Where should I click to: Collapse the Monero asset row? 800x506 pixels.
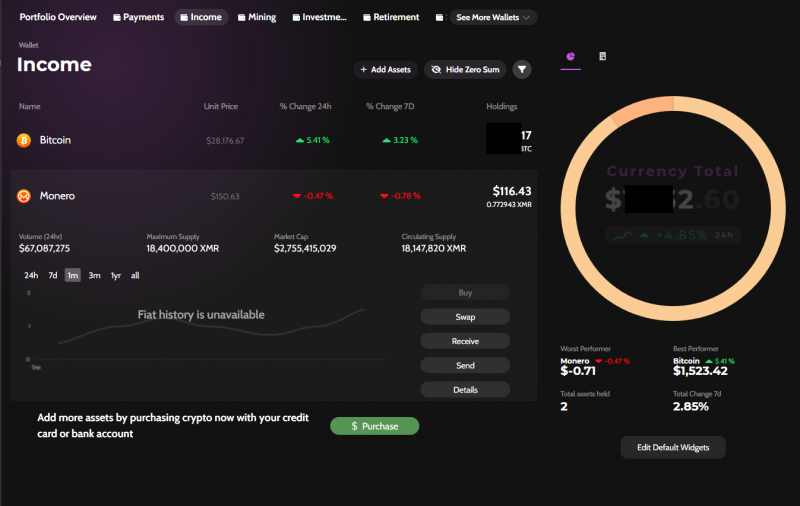tap(270, 196)
